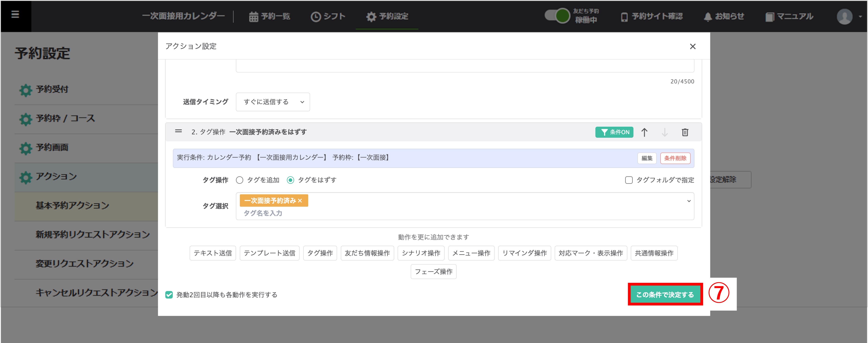Image resolution: width=868 pixels, height=343 pixels.
Task: Enable the タグフォルダで指定 checkbox
Action: pos(629,180)
